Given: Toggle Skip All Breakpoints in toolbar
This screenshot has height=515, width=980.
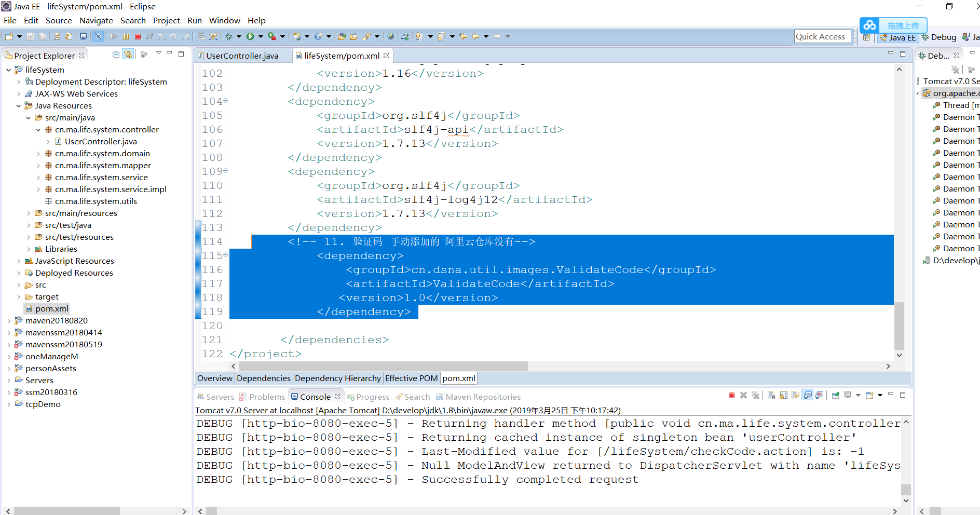Looking at the screenshot, I should click(x=98, y=36).
